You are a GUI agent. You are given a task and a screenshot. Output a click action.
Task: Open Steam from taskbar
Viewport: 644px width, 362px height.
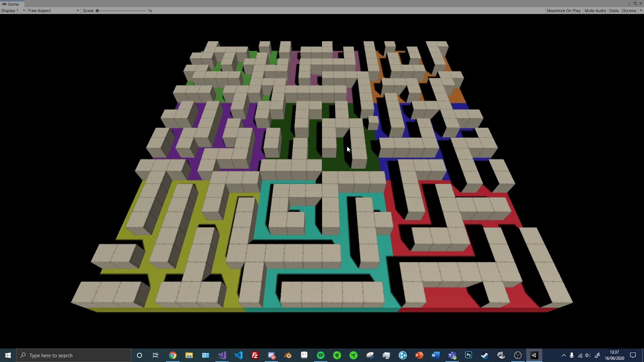pyautogui.click(x=485, y=355)
